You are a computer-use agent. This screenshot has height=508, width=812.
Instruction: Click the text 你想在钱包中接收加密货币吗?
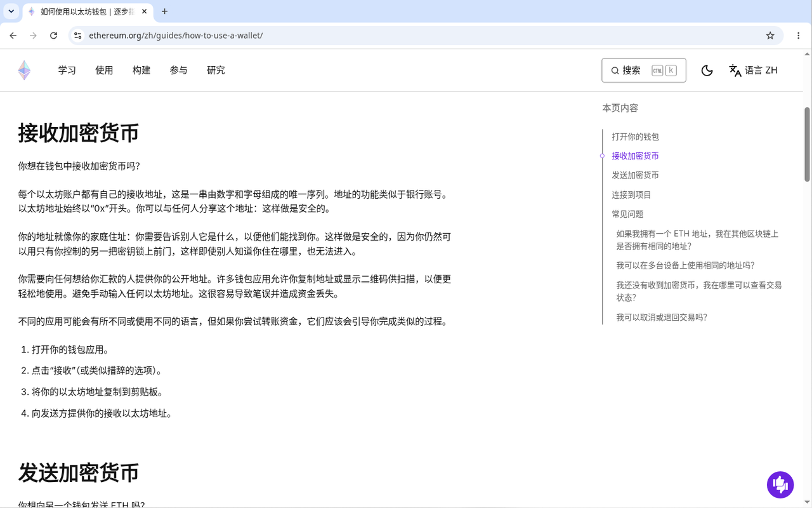pyautogui.click(x=79, y=166)
